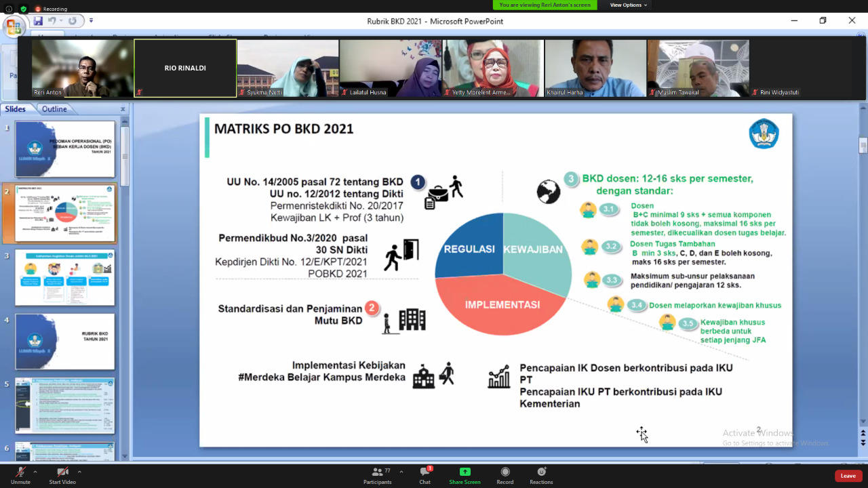Open the View Options dropdown
This screenshot has width=868, height=488.
coord(628,5)
